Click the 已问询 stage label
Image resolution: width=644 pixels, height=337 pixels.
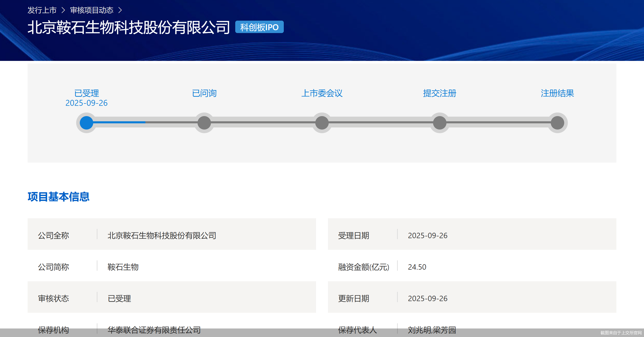click(x=204, y=93)
